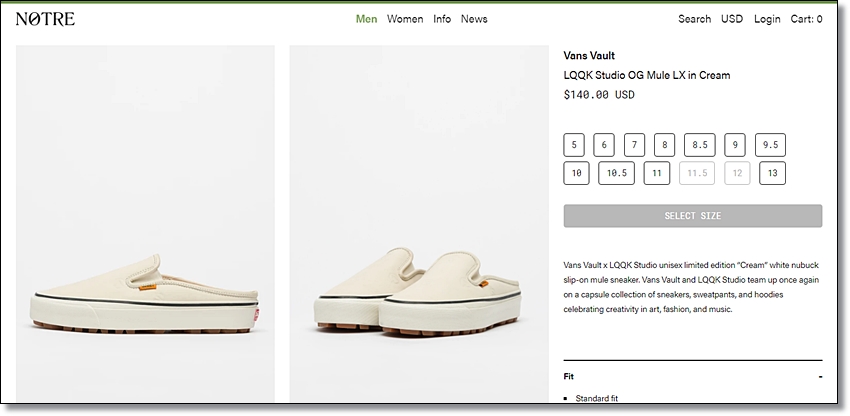850x416 pixels.
Task: Click the product description paragraph
Action: click(691, 287)
